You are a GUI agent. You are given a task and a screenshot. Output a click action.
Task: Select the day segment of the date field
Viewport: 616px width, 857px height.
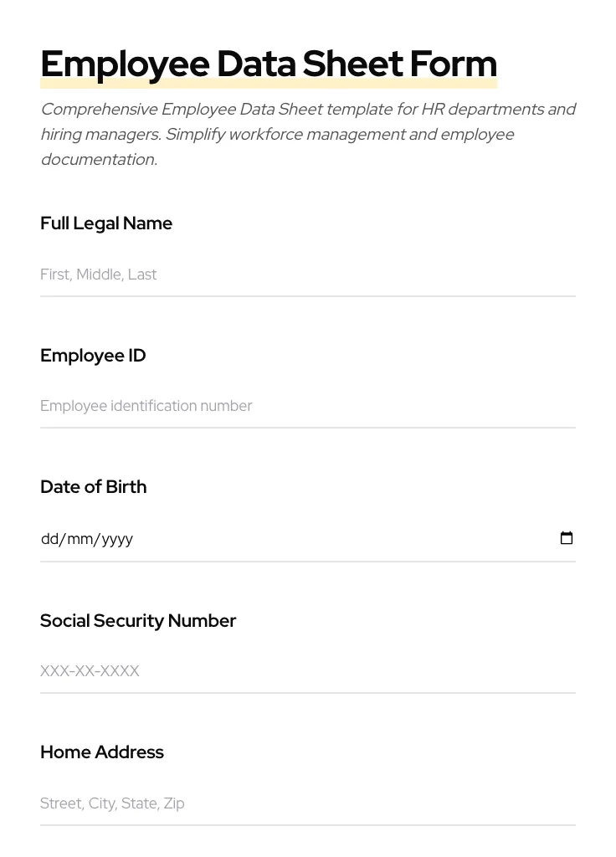pyautogui.click(x=50, y=538)
